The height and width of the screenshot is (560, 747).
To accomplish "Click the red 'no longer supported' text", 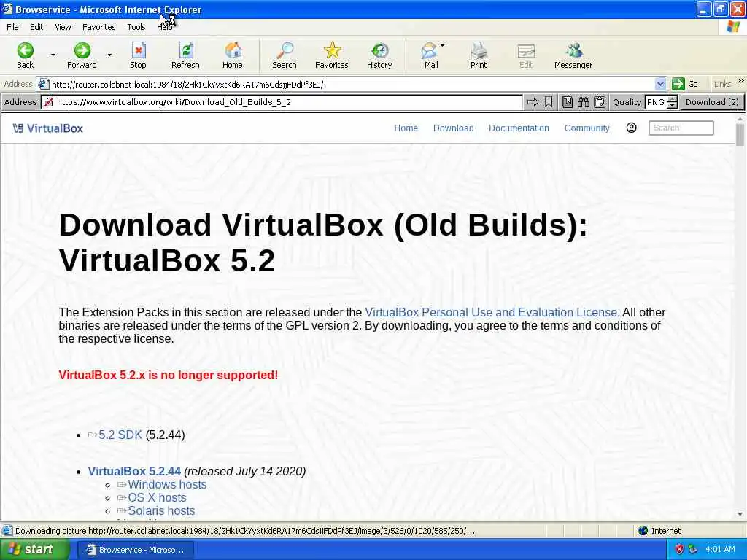I will 169,376.
